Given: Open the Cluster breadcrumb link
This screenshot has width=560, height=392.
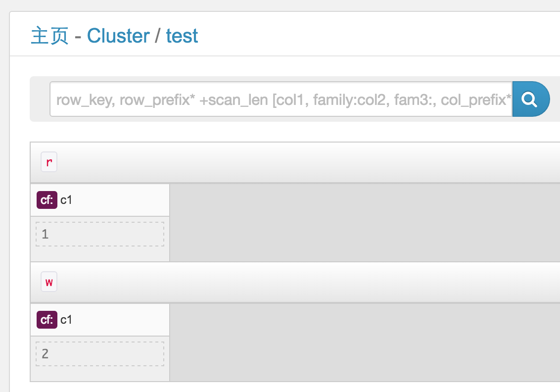Looking at the screenshot, I should [x=118, y=36].
